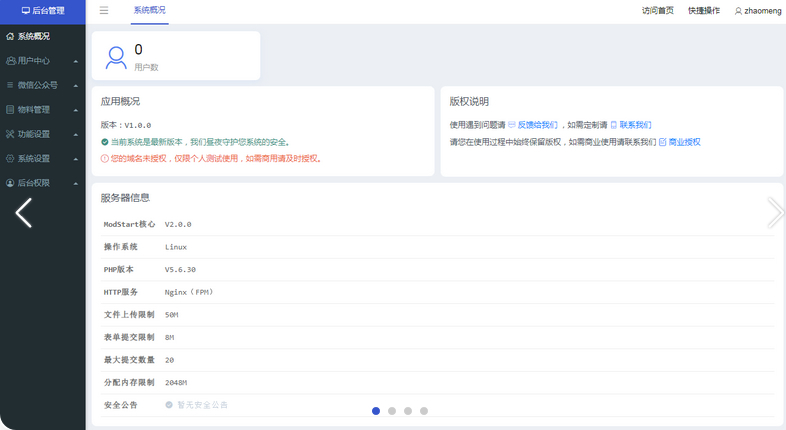Click the 物料管理 sidebar icon
The width and height of the screenshot is (786, 430).
click(10, 110)
